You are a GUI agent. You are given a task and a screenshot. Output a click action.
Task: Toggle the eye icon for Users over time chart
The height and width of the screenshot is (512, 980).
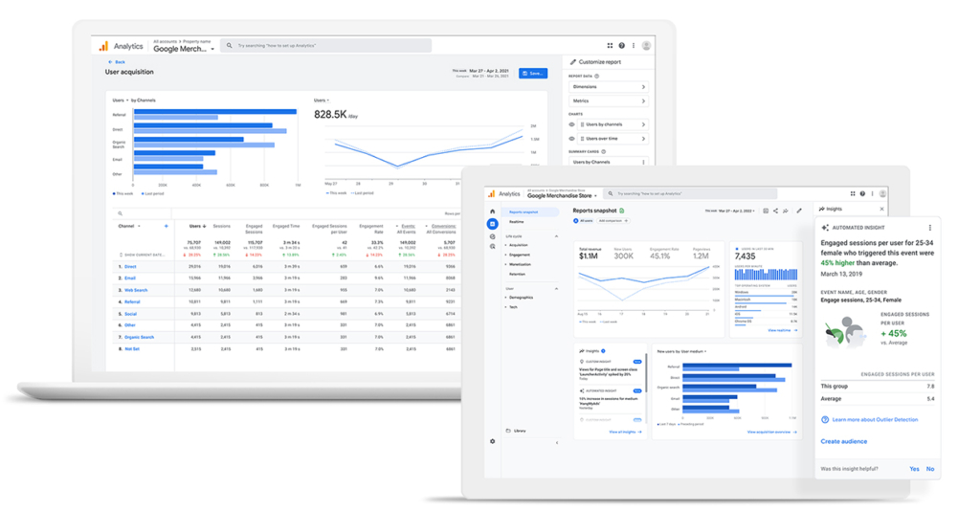pos(572,139)
